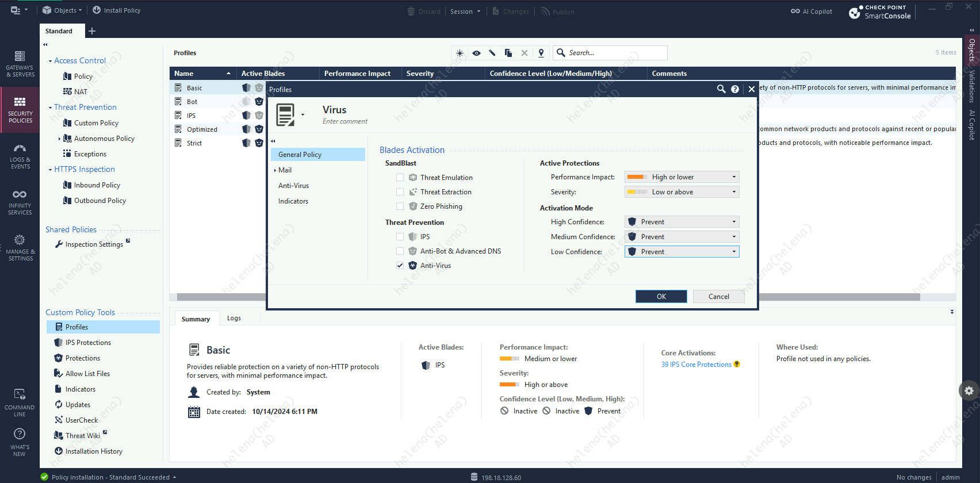Viewport: 980px width, 483px height.
Task: Click the OK button
Action: (661, 297)
